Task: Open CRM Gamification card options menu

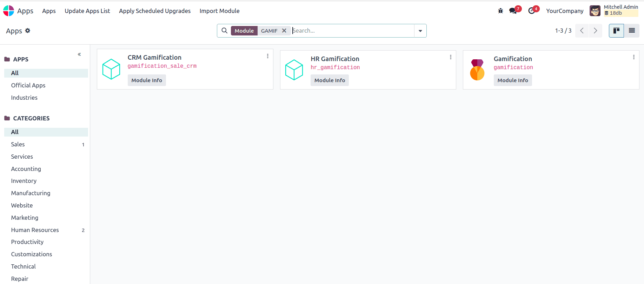Action: click(x=267, y=56)
